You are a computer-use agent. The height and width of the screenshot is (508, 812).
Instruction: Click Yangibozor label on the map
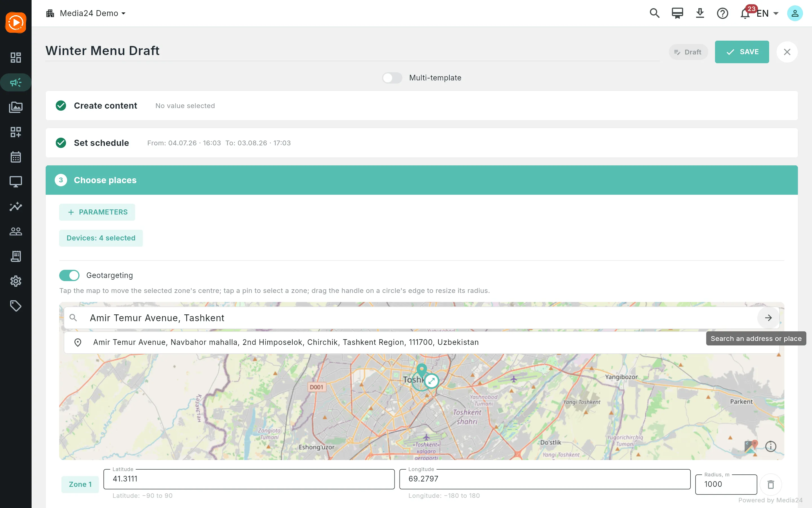621,377
